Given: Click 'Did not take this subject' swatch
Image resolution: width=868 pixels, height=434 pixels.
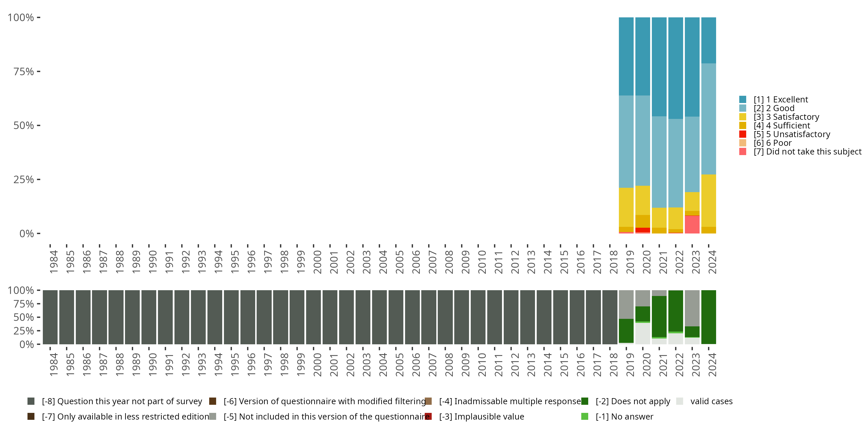Looking at the screenshot, I should [x=743, y=152].
